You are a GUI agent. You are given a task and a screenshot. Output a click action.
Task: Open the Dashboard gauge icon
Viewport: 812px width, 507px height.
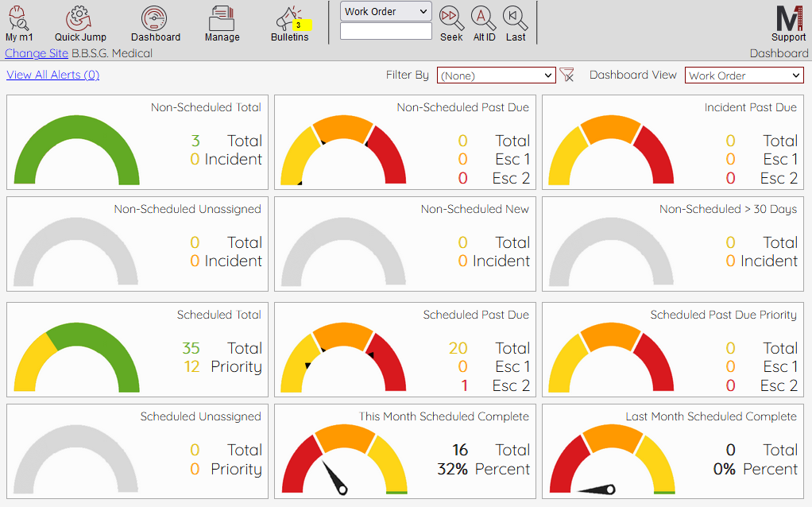[x=155, y=17]
